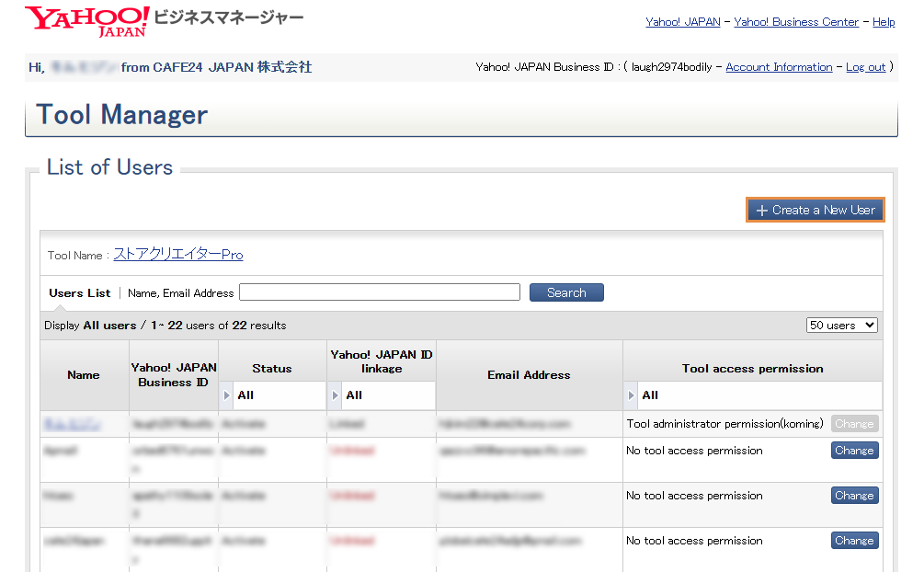
Task: Open the 50 users per page dropdown
Action: point(841,325)
